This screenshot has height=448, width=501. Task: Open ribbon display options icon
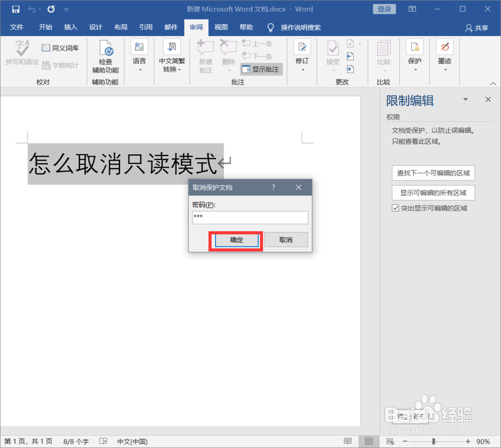pos(412,9)
